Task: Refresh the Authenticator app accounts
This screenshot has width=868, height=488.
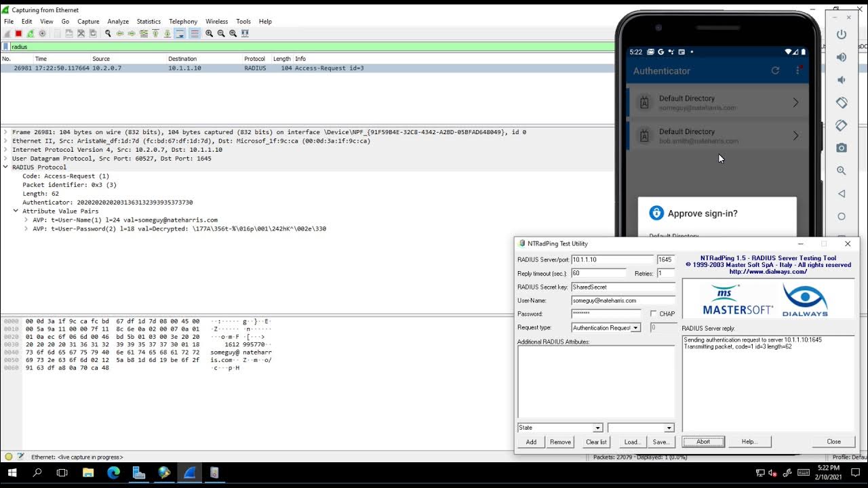Action: [775, 70]
